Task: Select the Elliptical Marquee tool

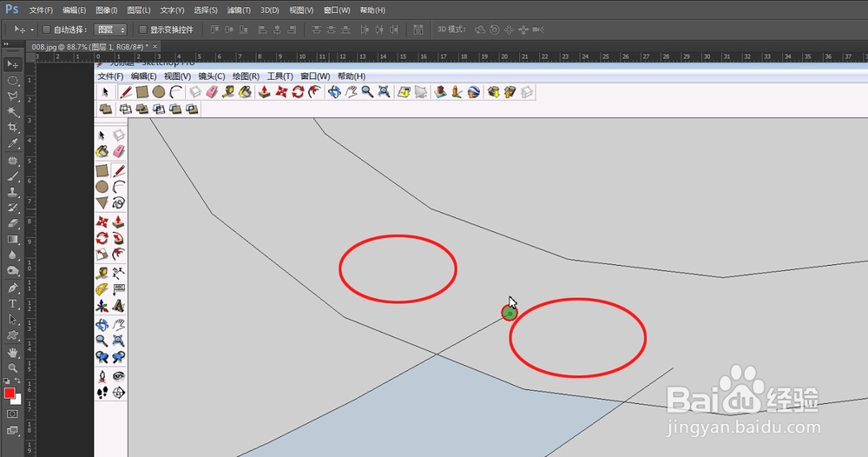Action: tap(13, 80)
